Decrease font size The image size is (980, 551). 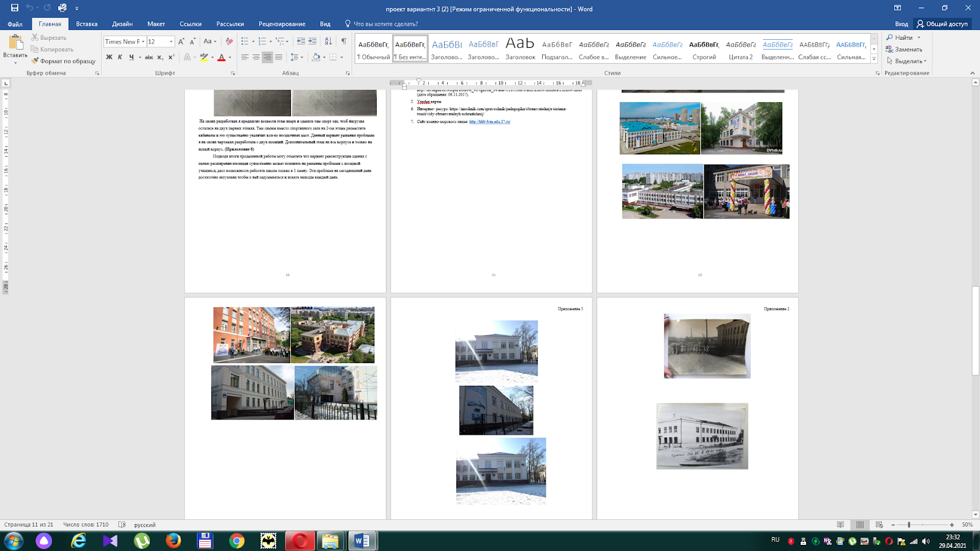(x=192, y=41)
